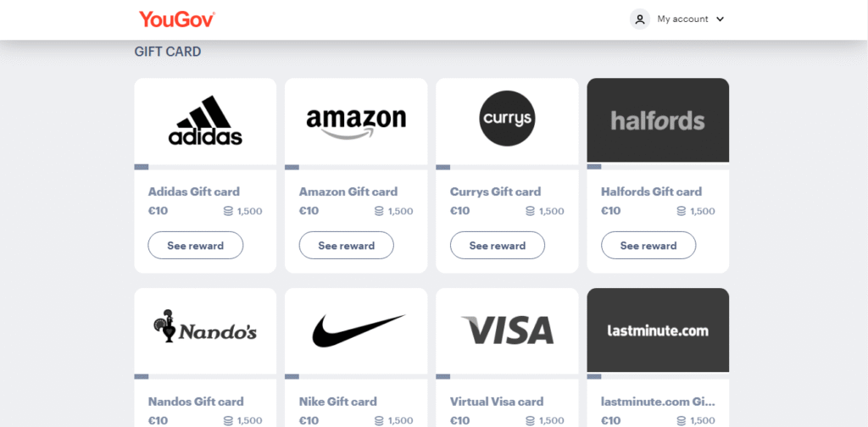868x427 pixels.
Task: Open the lastminute.com logo banner
Action: click(658, 330)
